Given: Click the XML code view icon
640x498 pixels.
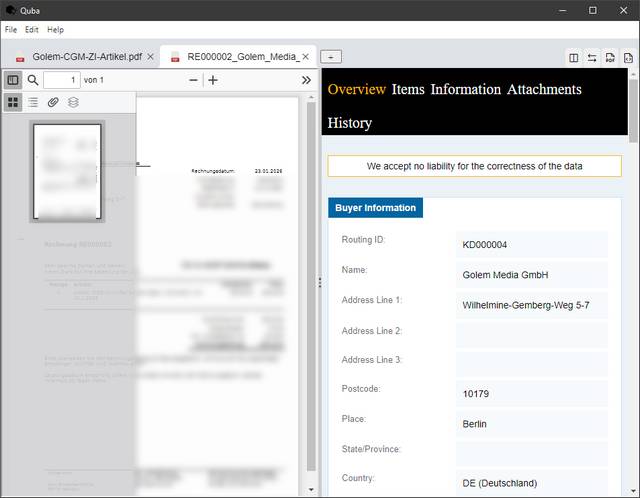Looking at the screenshot, I should pos(628,58).
